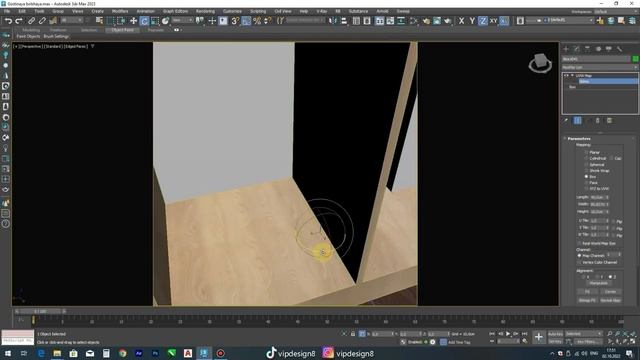This screenshot has height=360, width=640.
Task: Activate the Select and Rotate tool
Action: [x=144, y=21]
